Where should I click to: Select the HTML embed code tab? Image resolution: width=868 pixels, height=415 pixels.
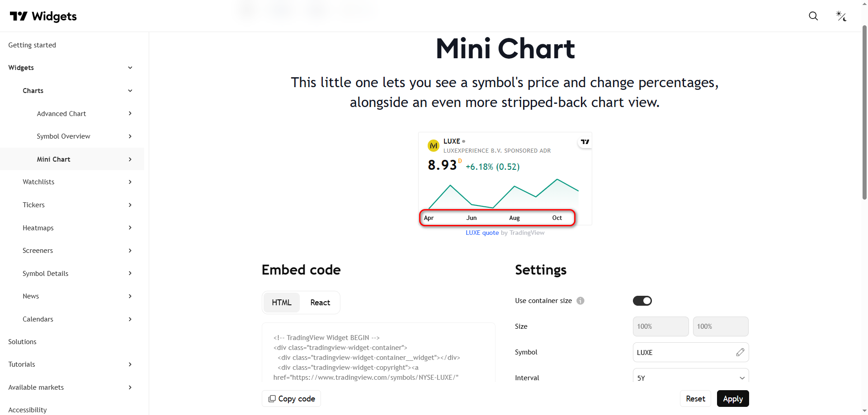point(281,303)
